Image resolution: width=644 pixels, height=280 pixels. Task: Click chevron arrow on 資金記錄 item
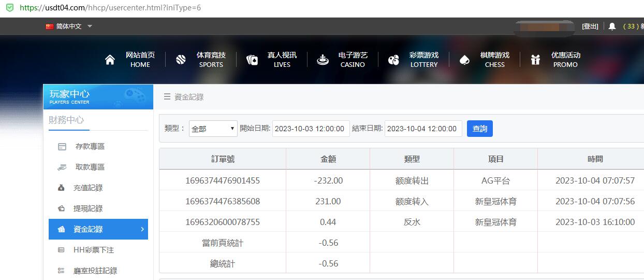(142, 229)
